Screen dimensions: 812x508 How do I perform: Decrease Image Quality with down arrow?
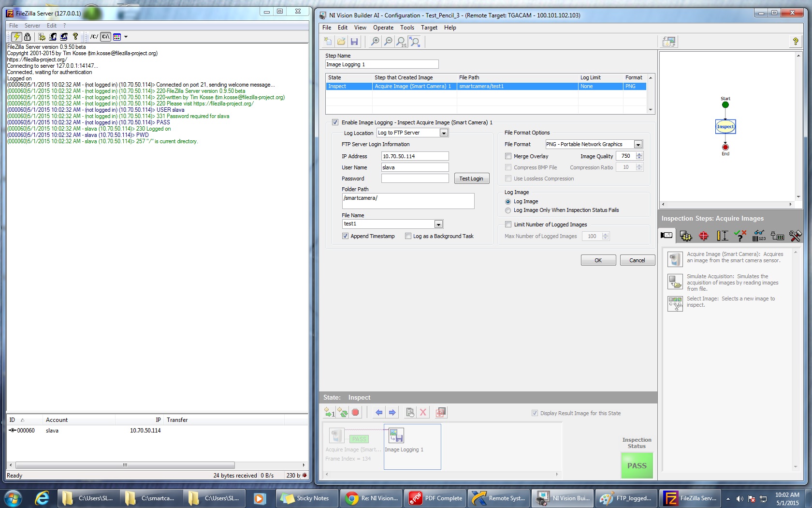click(x=639, y=158)
